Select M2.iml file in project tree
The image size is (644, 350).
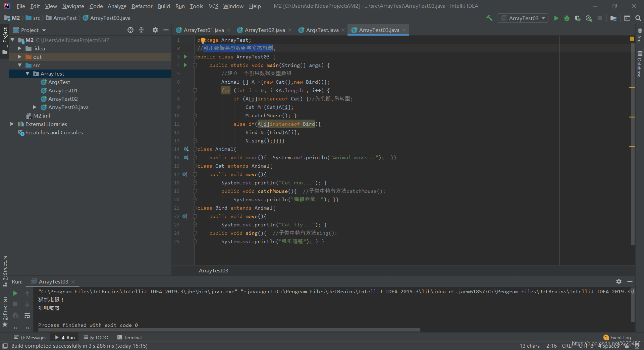(42, 116)
